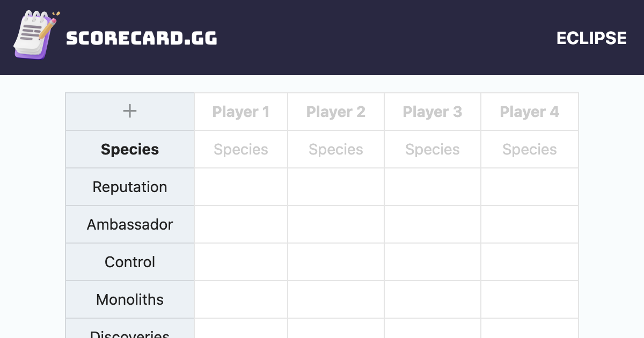Edit the Player 1 name field
The height and width of the screenshot is (338, 644).
[x=241, y=112]
